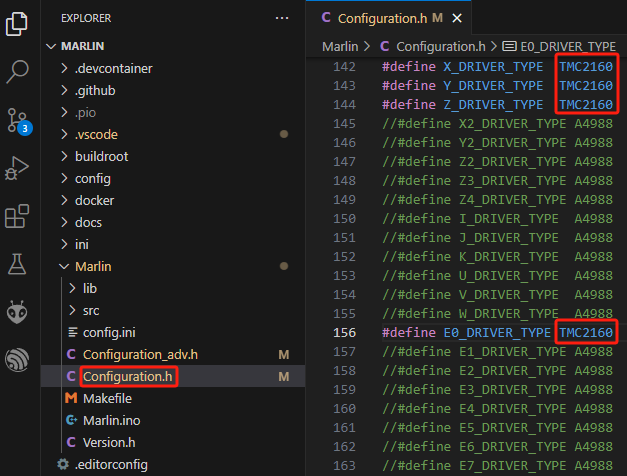
Task: Collapse the MARLIN root folder
Action: point(52,47)
